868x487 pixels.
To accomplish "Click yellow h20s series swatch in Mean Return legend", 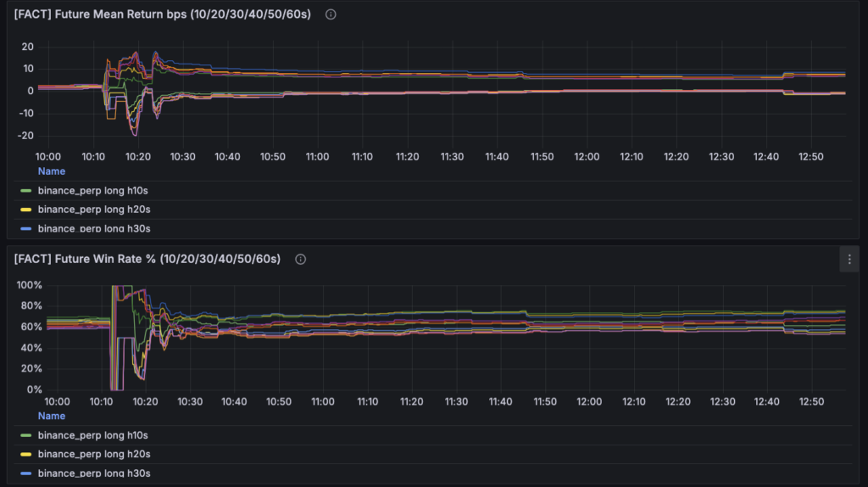I will (25, 210).
